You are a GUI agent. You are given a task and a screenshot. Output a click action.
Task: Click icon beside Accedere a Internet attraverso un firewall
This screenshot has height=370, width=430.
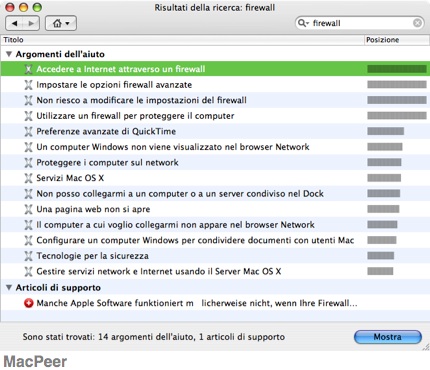click(x=28, y=69)
